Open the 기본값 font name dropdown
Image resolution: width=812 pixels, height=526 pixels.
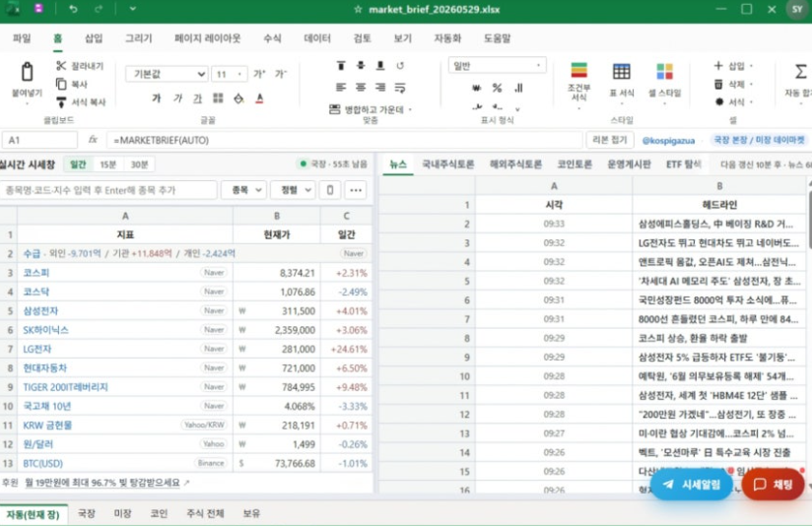(167, 74)
